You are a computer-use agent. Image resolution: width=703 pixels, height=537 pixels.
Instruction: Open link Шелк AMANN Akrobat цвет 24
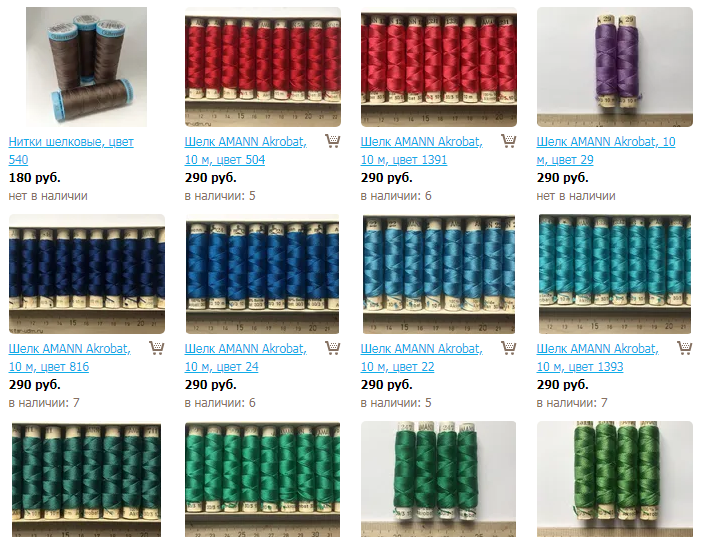click(246, 357)
